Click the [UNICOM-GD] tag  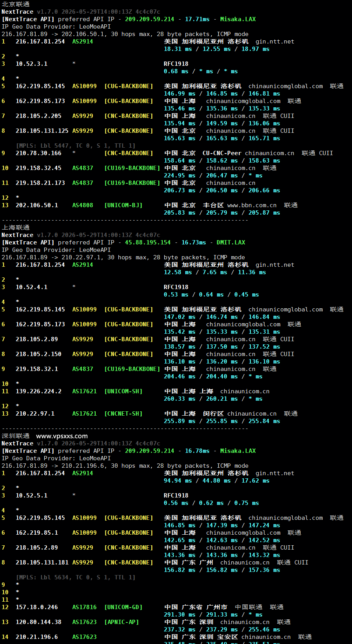click(x=123, y=607)
